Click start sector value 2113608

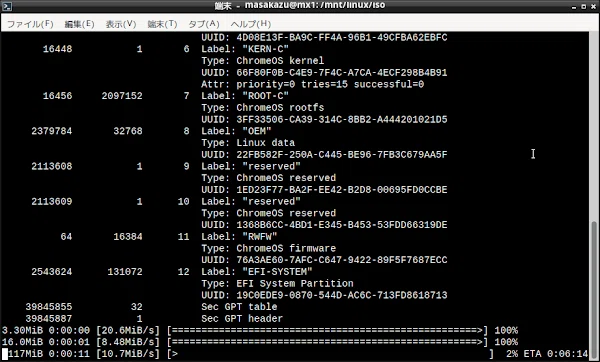tap(52, 166)
